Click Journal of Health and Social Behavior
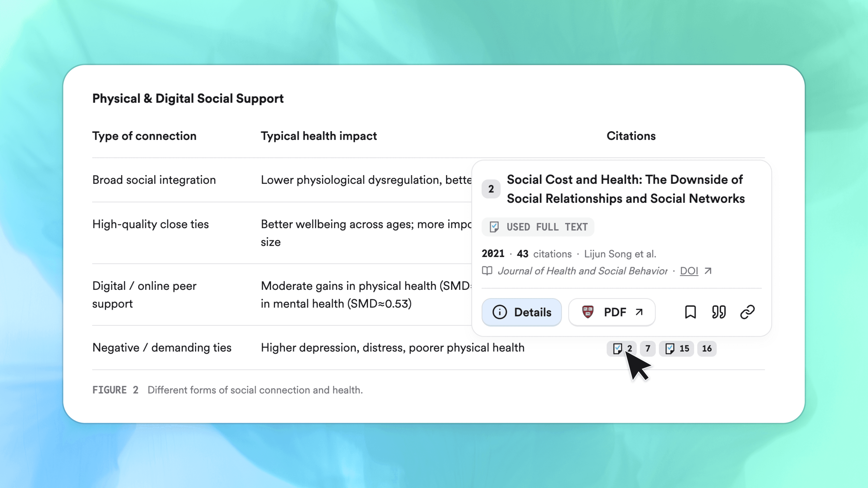The image size is (868, 488). (x=582, y=271)
